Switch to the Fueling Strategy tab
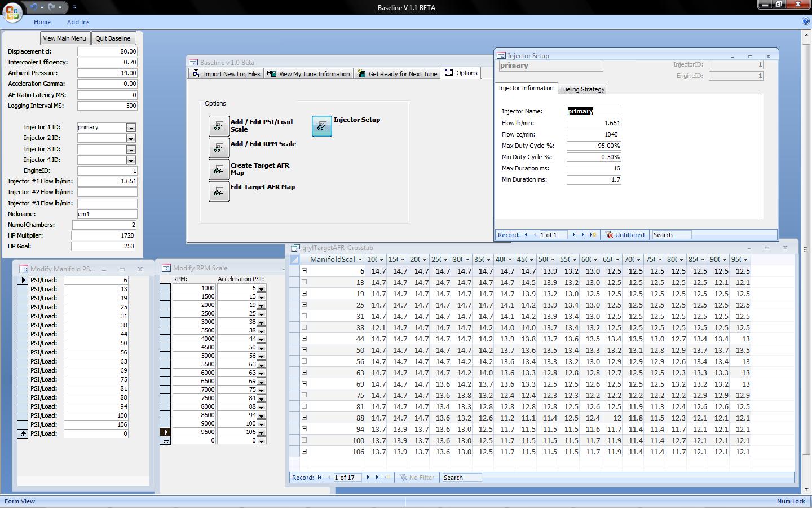This screenshot has width=812, height=508. 582,89
